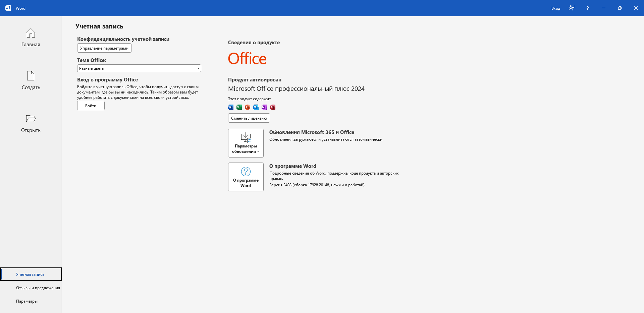Click the Тема Office: label
Viewport: 644px width, 313px height.
pyautogui.click(x=92, y=60)
